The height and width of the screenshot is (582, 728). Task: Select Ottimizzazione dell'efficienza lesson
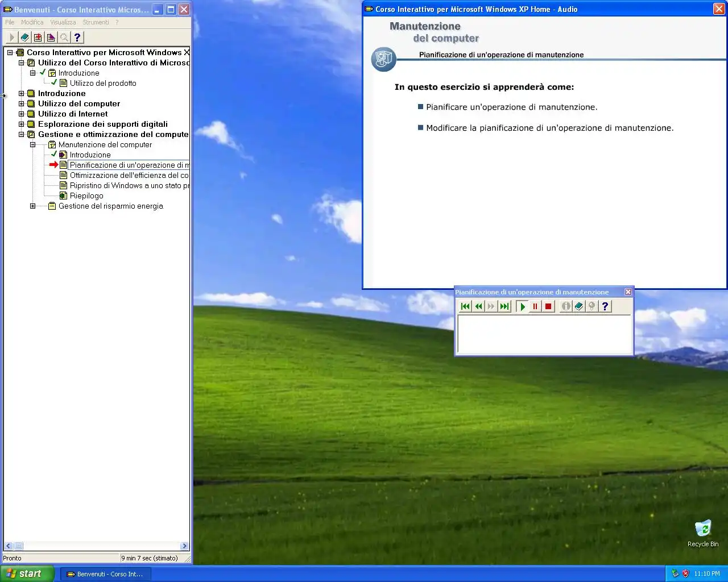[x=129, y=175]
